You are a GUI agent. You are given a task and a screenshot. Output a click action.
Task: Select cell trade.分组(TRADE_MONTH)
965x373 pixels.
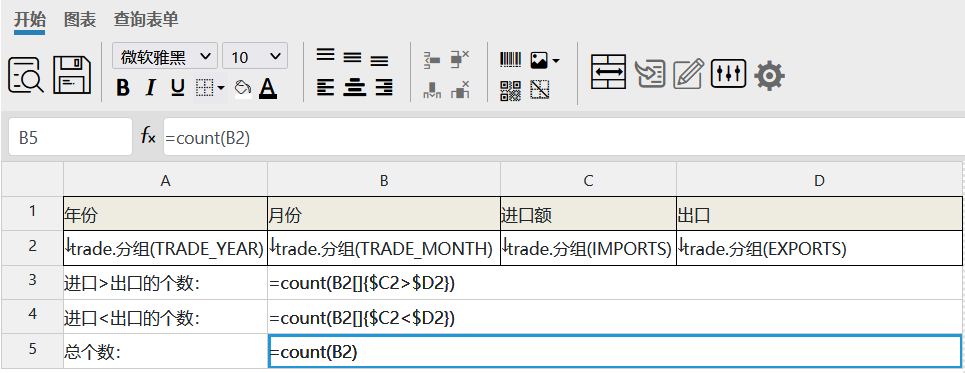tap(384, 248)
